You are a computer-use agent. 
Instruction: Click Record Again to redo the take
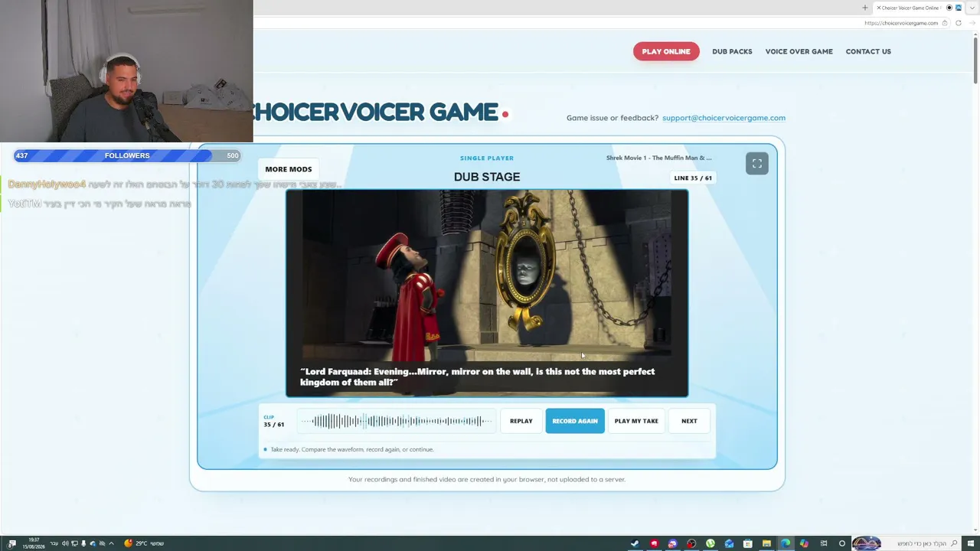tap(575, 421)
